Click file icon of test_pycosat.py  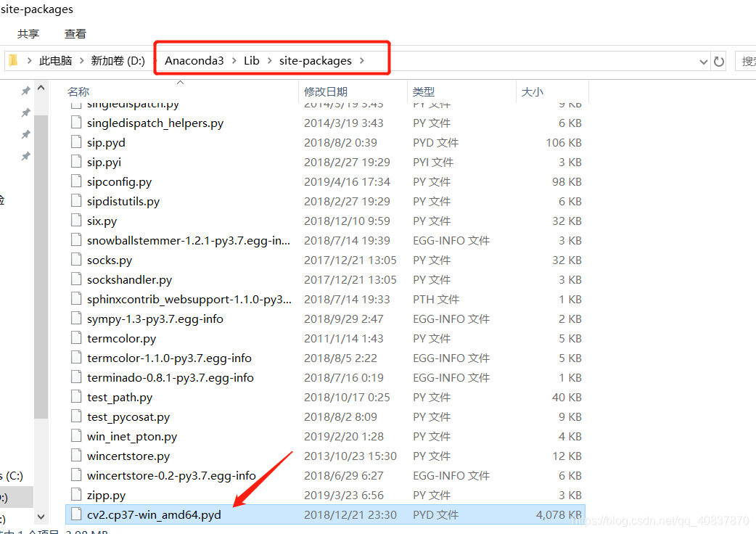76,416
